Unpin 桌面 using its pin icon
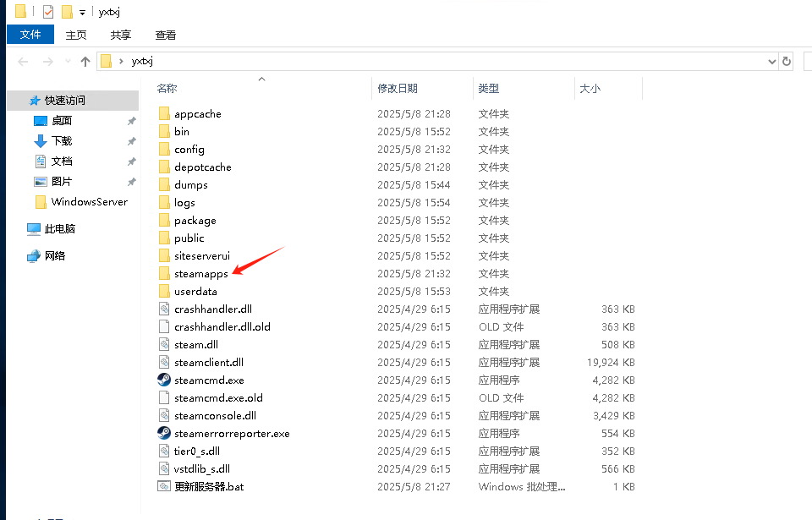This screenshot has width=812, height=520. click(x=132, y=121)
